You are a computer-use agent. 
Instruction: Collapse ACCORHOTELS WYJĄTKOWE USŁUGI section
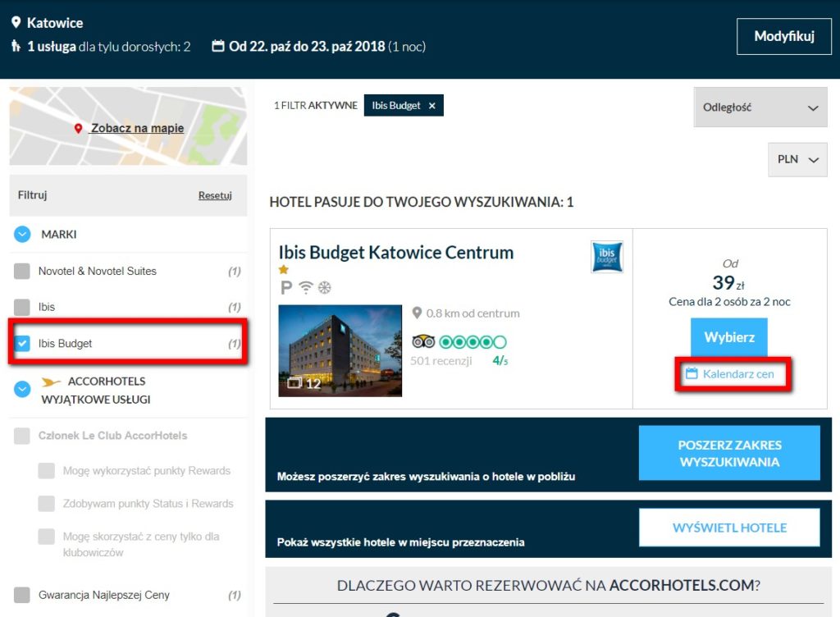tap(22, 389)
